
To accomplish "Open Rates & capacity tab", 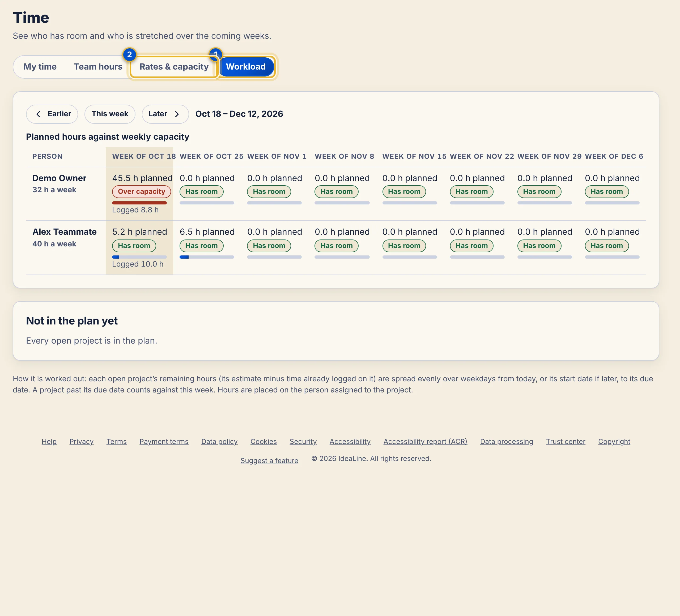I will pos(174,67).
